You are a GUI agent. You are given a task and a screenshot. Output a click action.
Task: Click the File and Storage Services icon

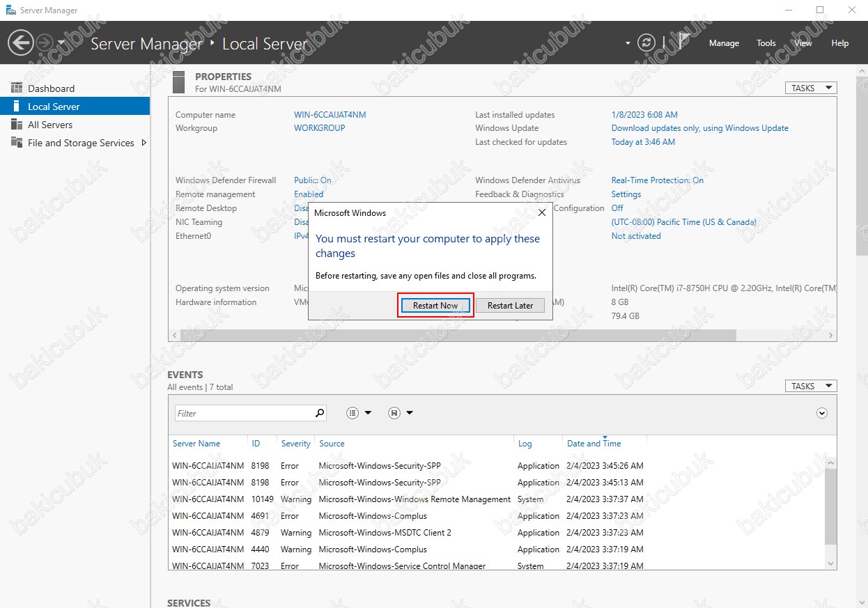point(17,143)
